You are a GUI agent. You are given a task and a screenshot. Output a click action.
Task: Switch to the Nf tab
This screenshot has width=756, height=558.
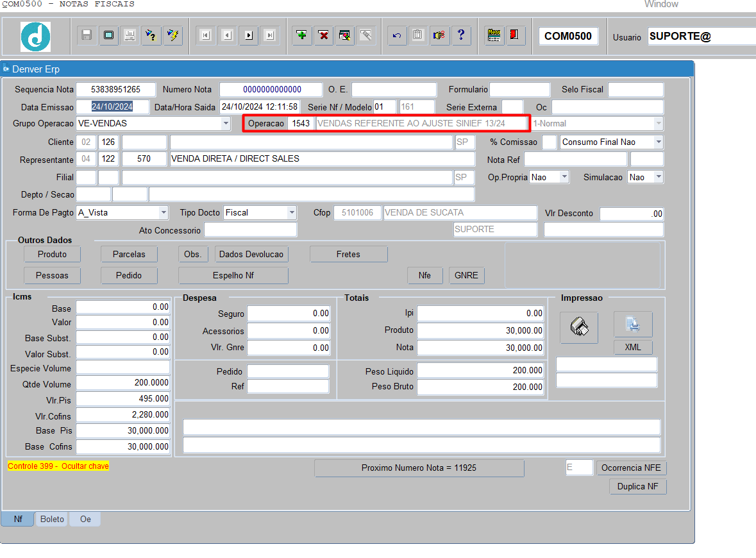click(18, 519)
